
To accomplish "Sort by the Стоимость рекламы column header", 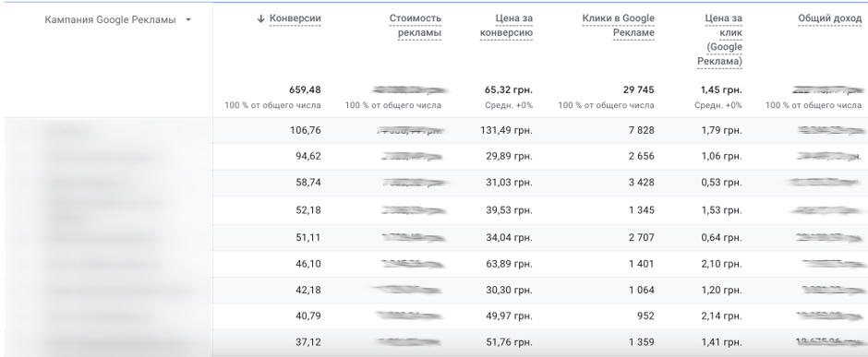I will pyautogui.click(x=416, y=26).
